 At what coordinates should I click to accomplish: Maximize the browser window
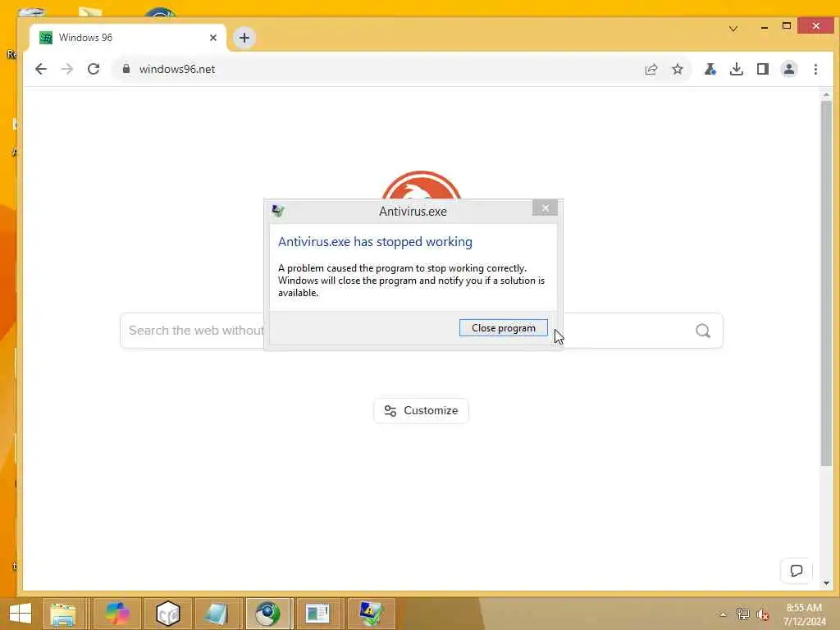point(787,25)
